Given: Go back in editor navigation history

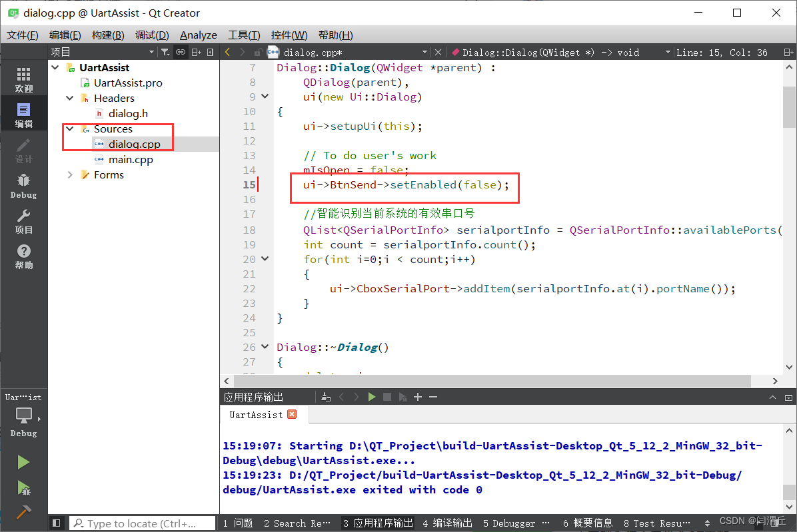Looking at the screenshot, I should (x=227, y=52).
